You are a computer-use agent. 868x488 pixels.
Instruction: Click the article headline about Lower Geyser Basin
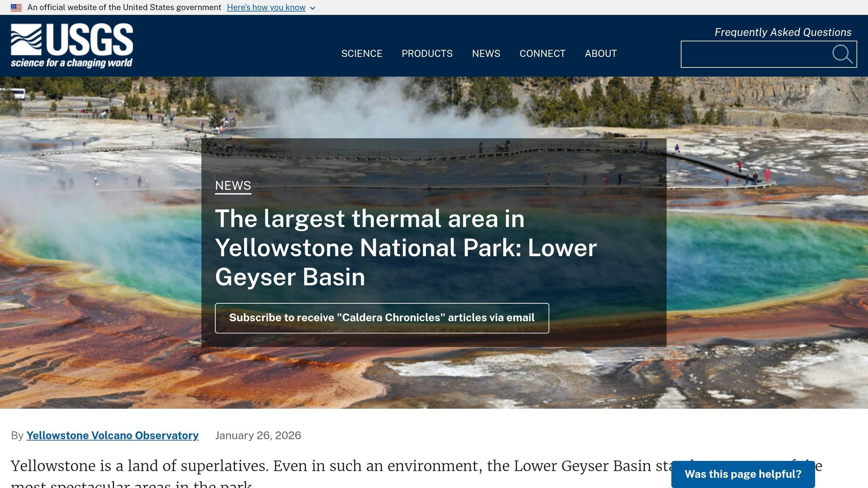click(x=406, y=248)
